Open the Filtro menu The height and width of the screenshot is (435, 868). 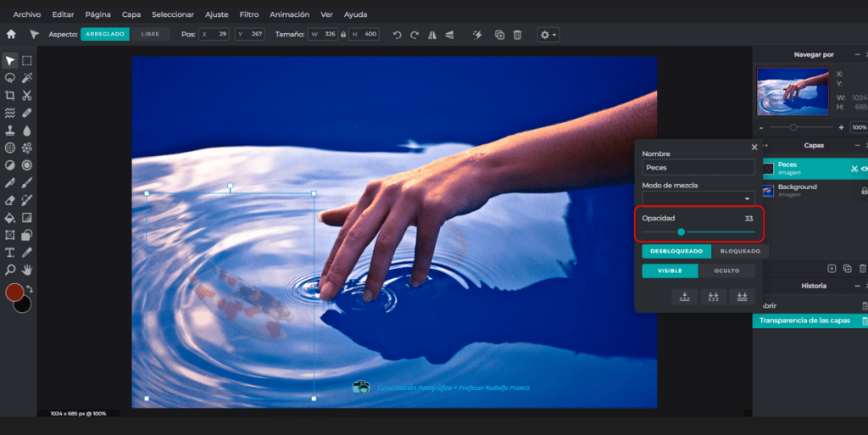point(249,14)
